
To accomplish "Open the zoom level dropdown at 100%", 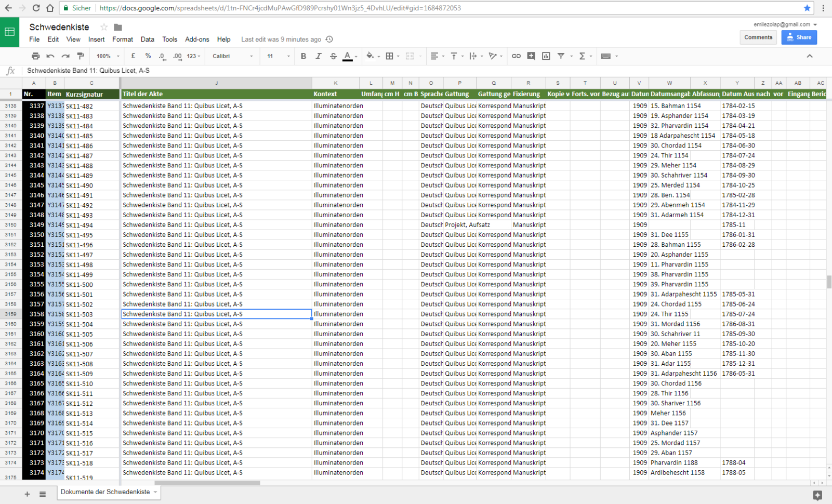I will (x=107, y=56).
